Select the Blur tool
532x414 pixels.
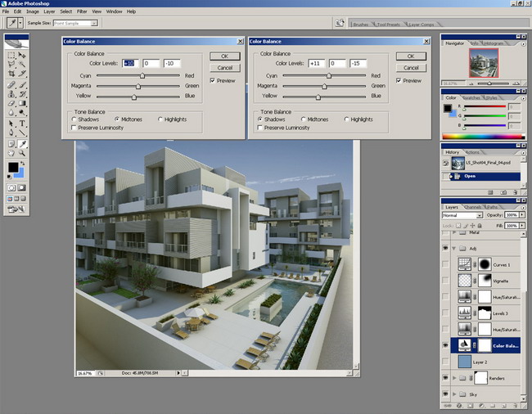[11, 112]
